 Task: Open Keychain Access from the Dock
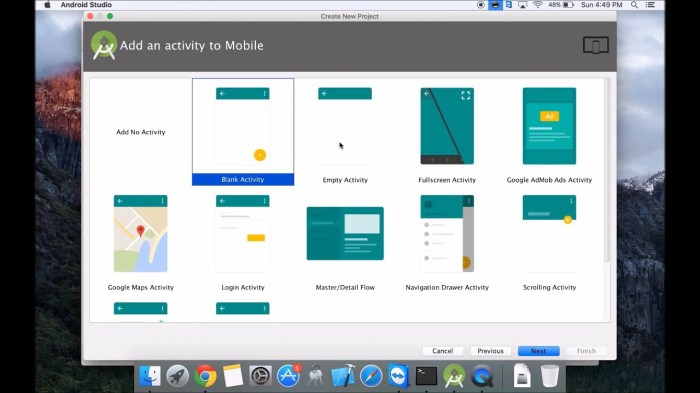coord(316,376)
